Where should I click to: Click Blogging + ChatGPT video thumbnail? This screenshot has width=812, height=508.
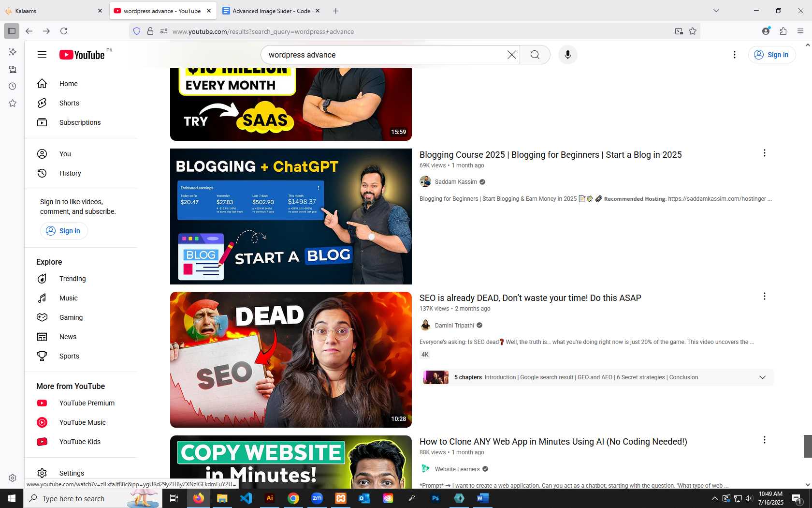click(291, 216)
